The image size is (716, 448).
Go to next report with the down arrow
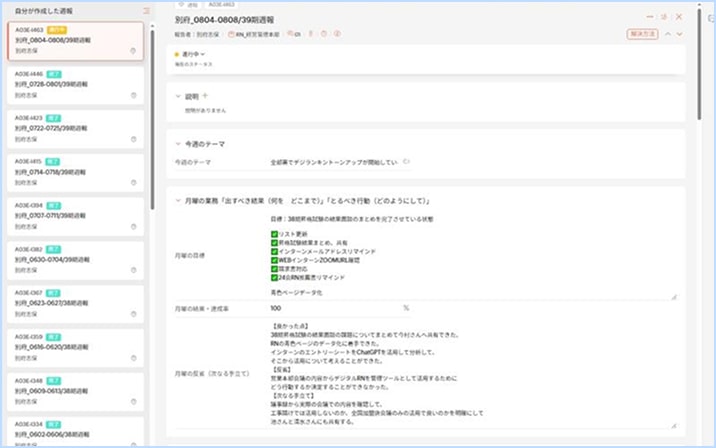(x=680, y=34)
